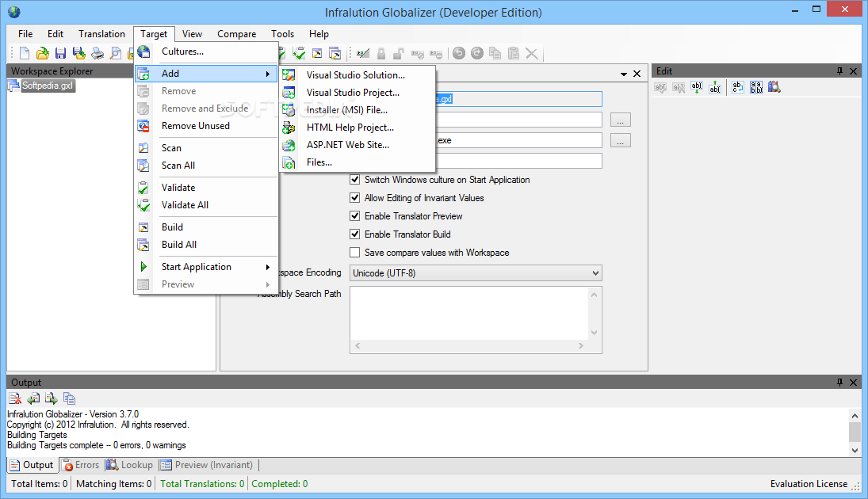The image size is (868, 499).
Task: Click the Clear Output icon in Output panel
Action: tap(15, 398)
